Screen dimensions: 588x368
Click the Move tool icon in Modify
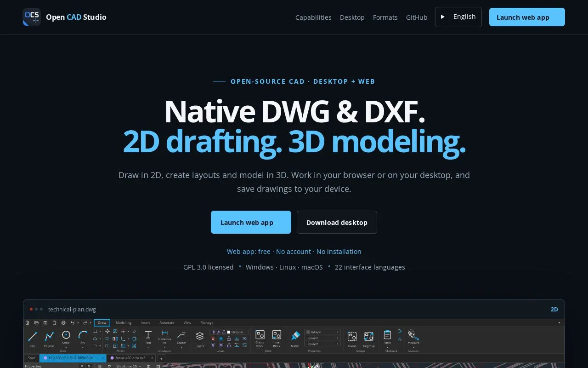pos(107,331)
